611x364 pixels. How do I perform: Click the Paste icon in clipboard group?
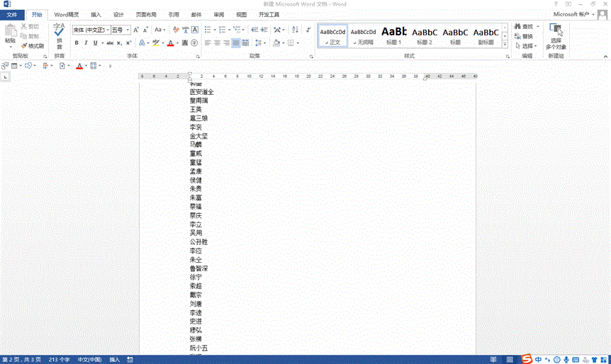point(10,33)
